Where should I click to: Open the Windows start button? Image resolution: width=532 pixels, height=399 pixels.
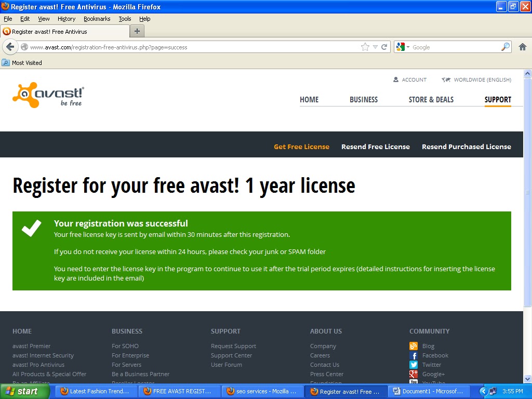(x=25, y=391)
